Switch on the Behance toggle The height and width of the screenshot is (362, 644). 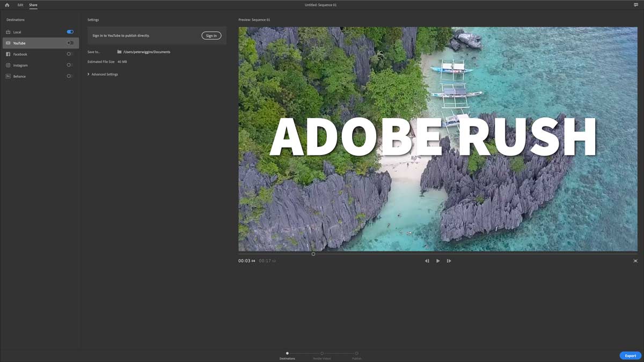pos(70,76)
